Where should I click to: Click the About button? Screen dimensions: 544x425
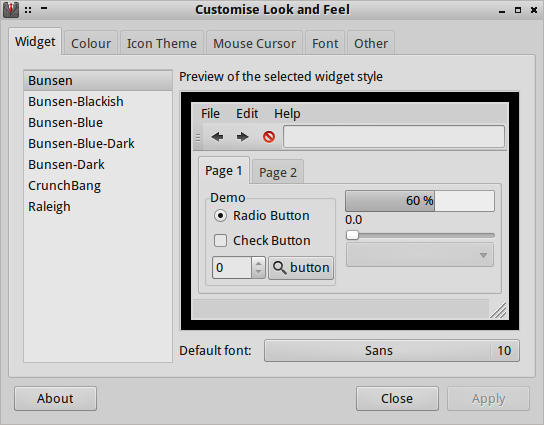(x=56, y=399)
